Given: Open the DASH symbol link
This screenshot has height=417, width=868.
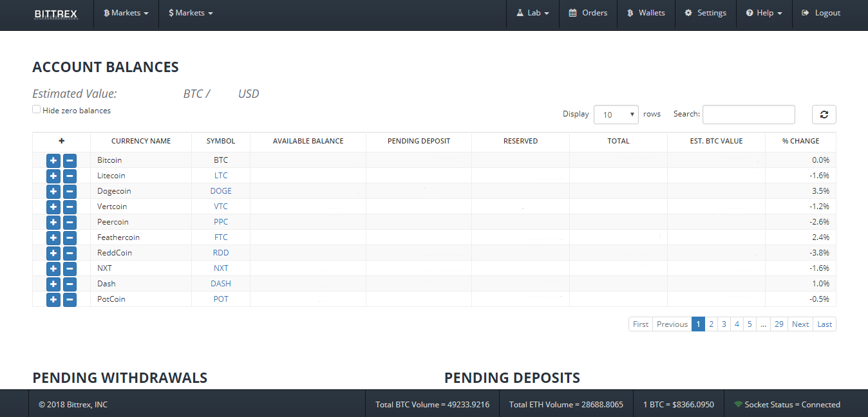Looking at the screenshot, I should (x=221, y=284).
